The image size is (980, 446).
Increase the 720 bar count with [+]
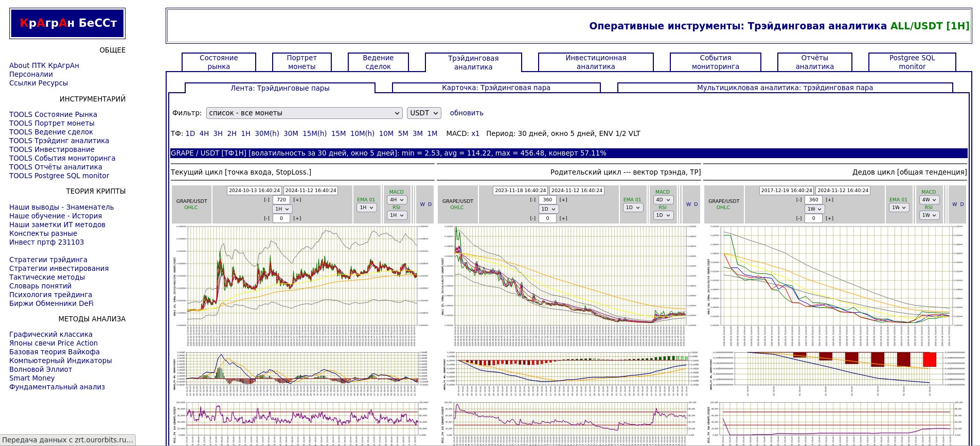pyautogui.click(x=297, y=200)
